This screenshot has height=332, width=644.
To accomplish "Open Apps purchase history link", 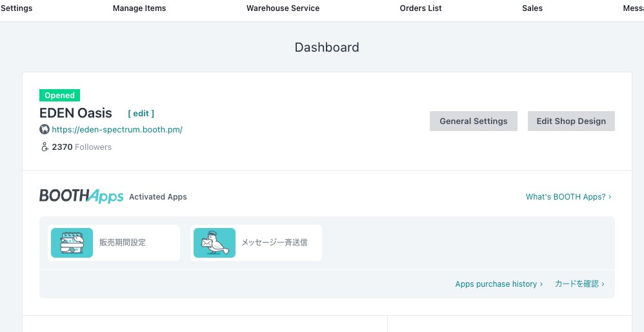I will point(499,284).
